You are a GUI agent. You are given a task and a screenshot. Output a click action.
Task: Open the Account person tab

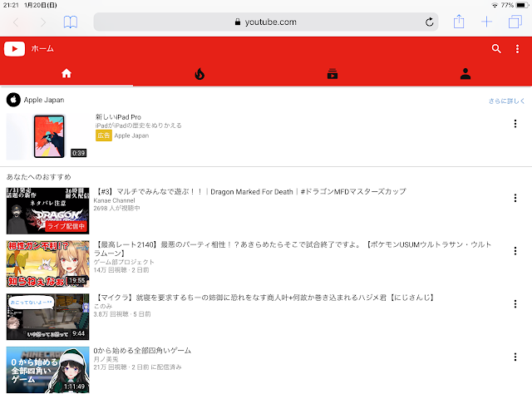pos(465,74)
